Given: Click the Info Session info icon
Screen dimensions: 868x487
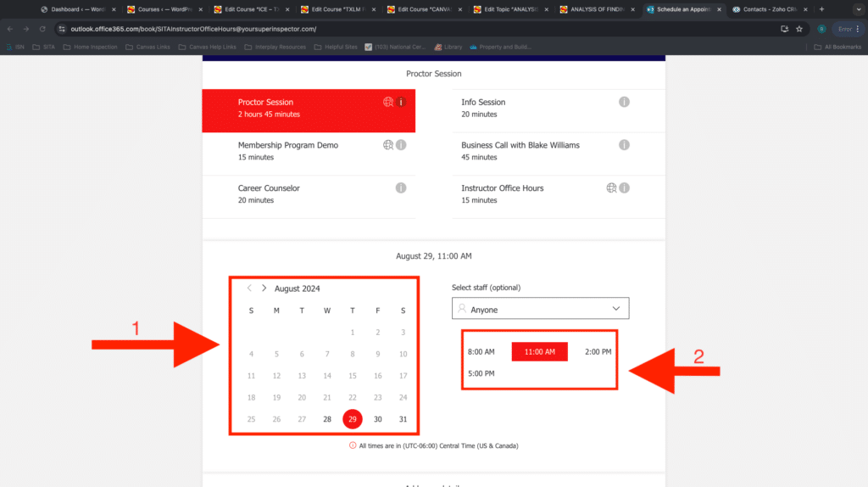Looking at the screenshot, I should click(x=624, y=102).
